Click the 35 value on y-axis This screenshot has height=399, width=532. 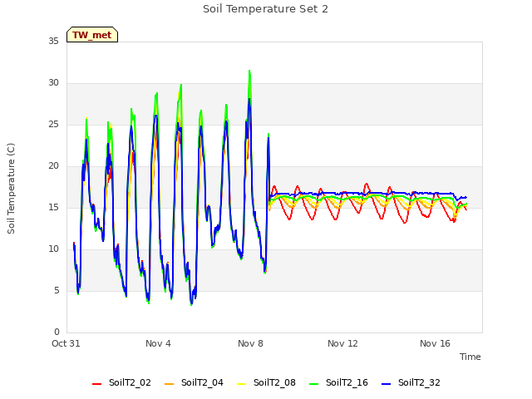coord(53,42)
